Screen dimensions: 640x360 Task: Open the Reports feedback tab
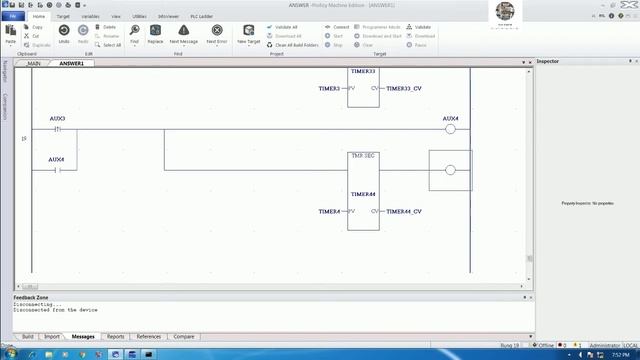pyautogui.click(x=116, y=337)
